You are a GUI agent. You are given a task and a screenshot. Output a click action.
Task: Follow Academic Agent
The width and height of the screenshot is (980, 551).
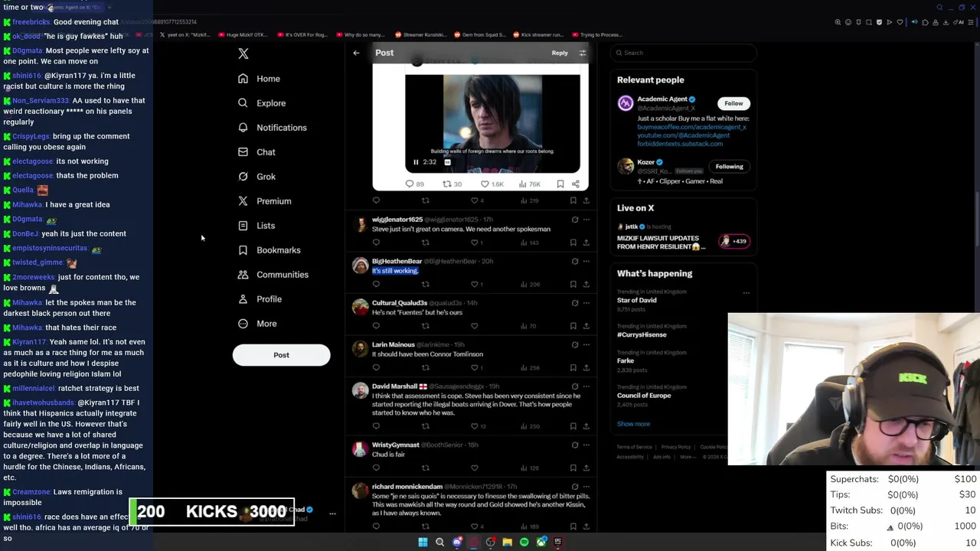click(733, 103)
